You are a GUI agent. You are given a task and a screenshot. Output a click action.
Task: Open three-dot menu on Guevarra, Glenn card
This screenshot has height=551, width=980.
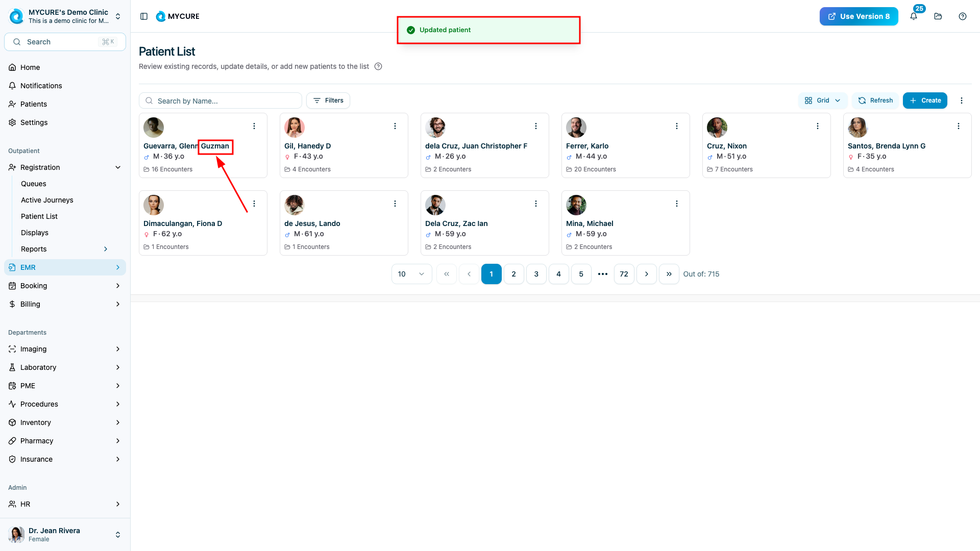pyautogui.click(x=254, y=126)
